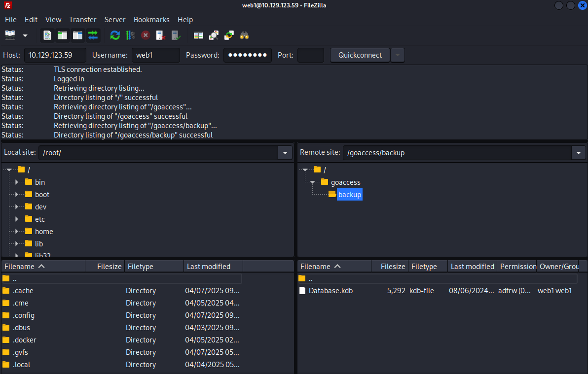Open Local site path dropdown
The height and width of the screenshot is (374, 588).
pyautogui.click(x=285, y=153)
